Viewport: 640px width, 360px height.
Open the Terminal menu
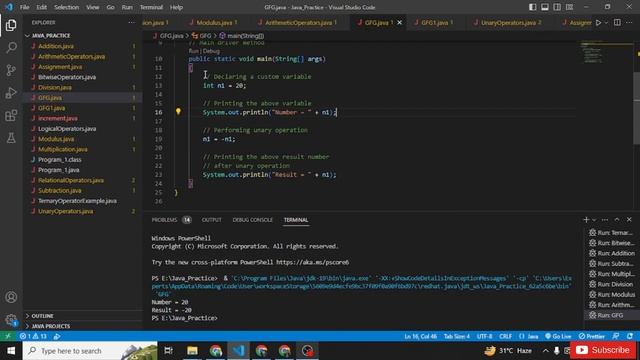(x=151, y=7)
